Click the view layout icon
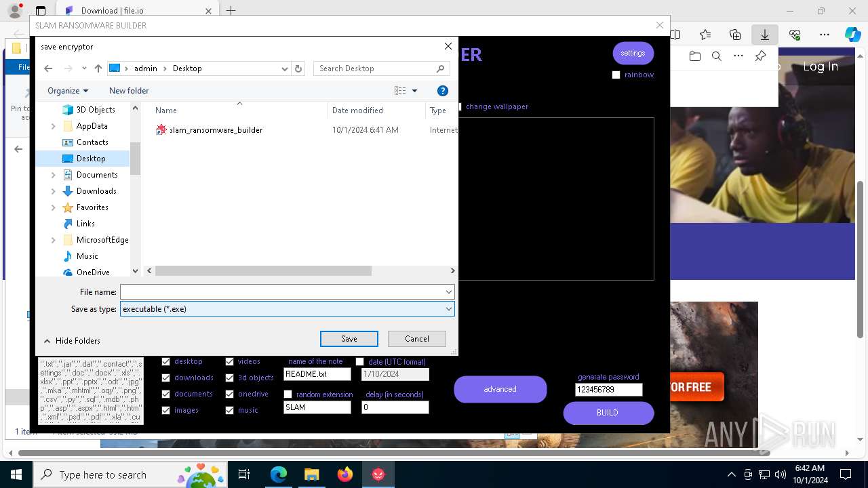Viewport: 868px width, 488px height. coord(400,91)
